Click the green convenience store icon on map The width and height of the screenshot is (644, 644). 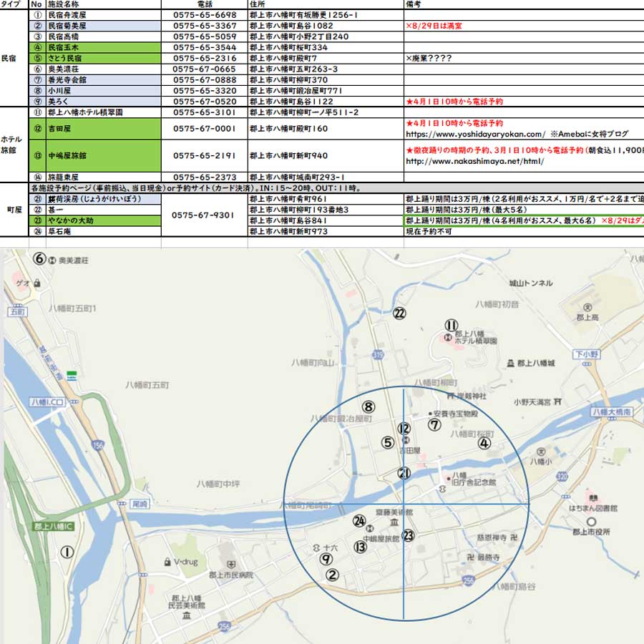point(72,376)
